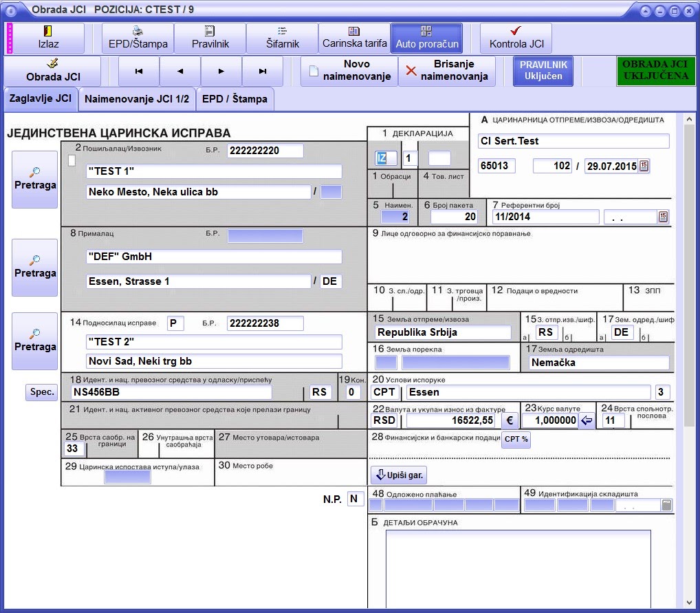Edit transaction type field showing 11
This screenshot has width=700, height=613.
(x=613, y=420)
